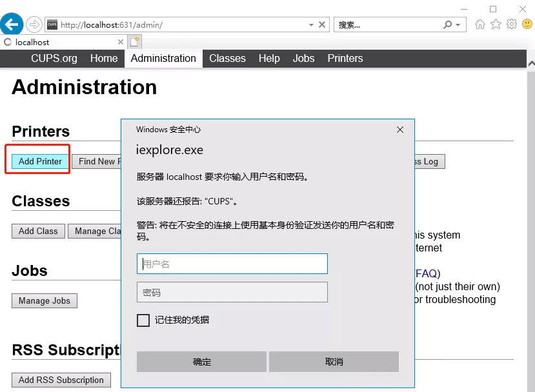This screenshot has height=392, width=535.
Task: Click the smiley feedback icon
Action: click(x=527, y=24)
